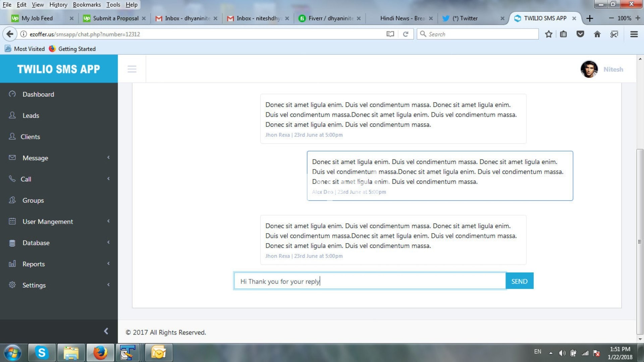Toggle reader view icon in the address bar
The height and width of the screenshot is (362, 644).
390,34
